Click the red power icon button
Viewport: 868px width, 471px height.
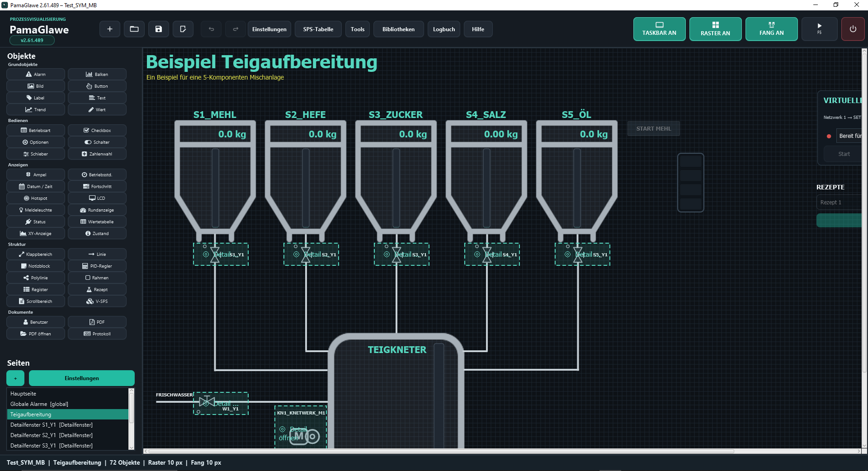click(x=853, y=29)
